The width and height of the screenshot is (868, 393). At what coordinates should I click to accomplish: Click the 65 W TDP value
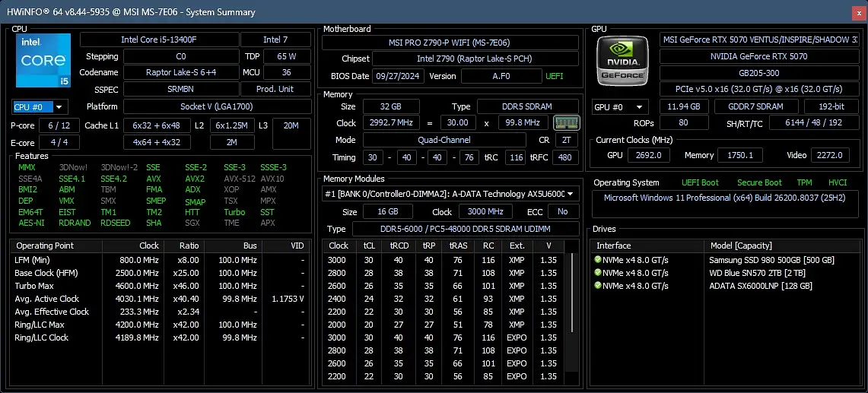287,56
